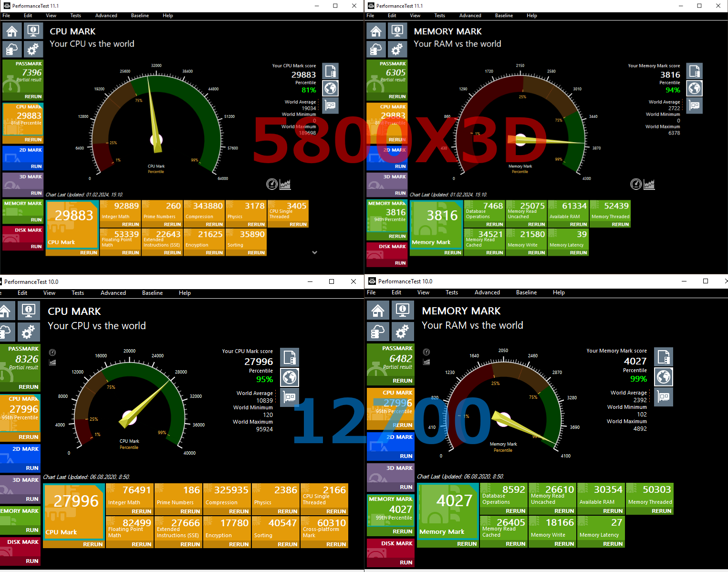
Task: Open Advanced menu in 10.0 CPU Mark window
Action: (x=113, y=293)
